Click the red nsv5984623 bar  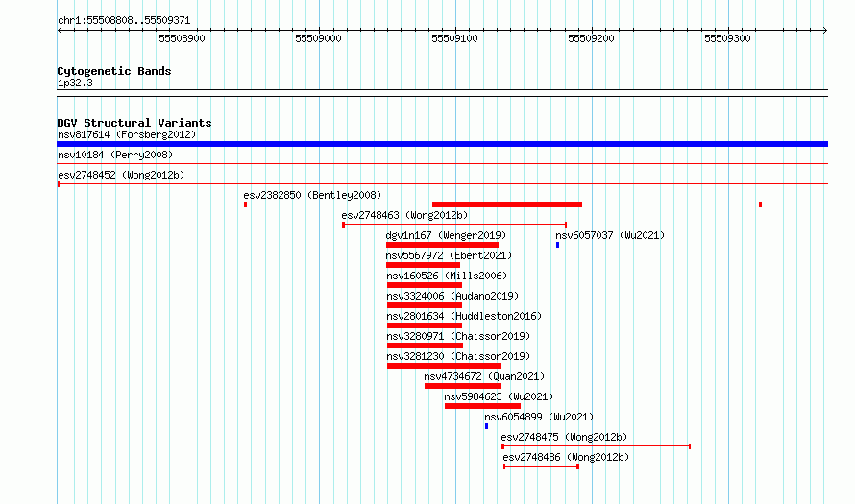[482, 406]
